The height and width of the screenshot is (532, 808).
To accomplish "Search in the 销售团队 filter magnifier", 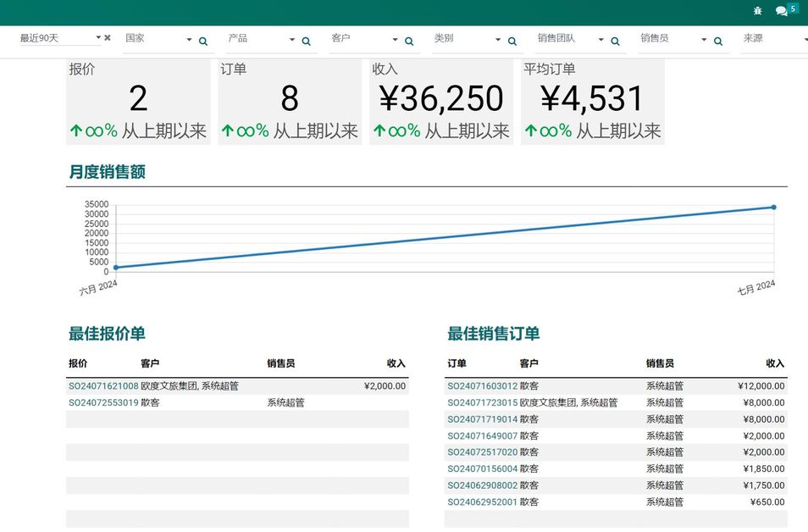I will (x=615, y=42).
